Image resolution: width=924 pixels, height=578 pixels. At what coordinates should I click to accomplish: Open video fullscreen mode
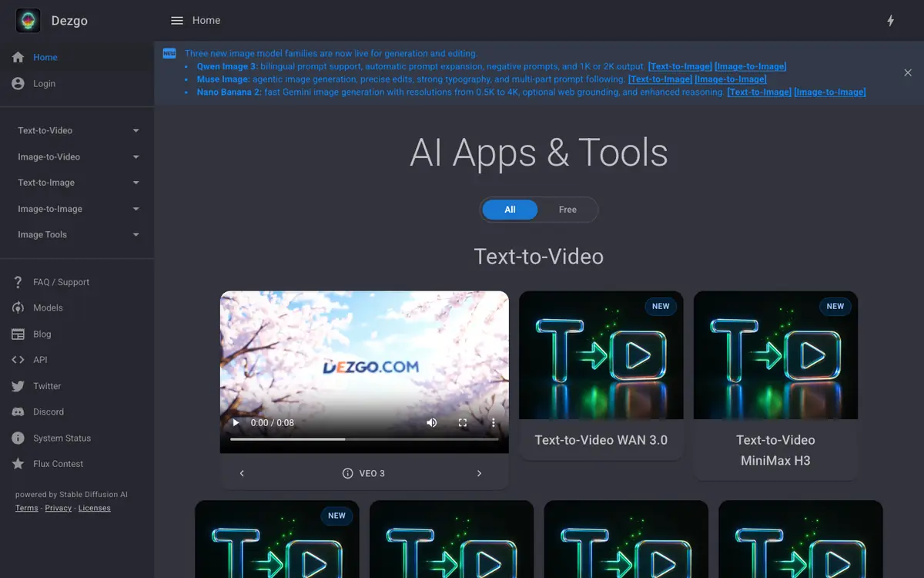(x=463, y=422)
